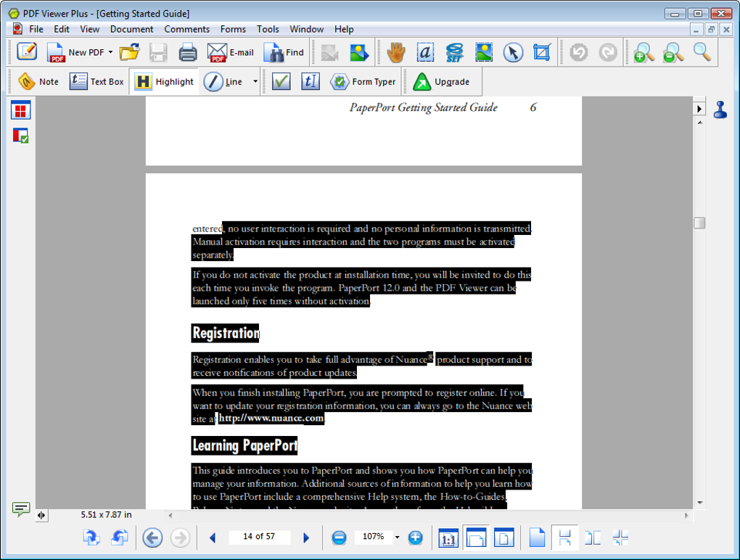Select the arrow pointer tool

513,52
